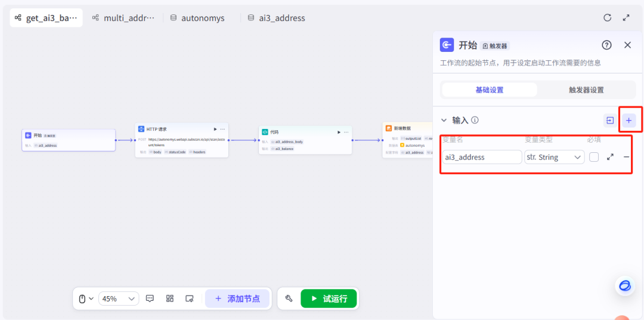Click the headers output tag
Screen dimensions: 644x320
pyautogui.click(x=197, y=152)
